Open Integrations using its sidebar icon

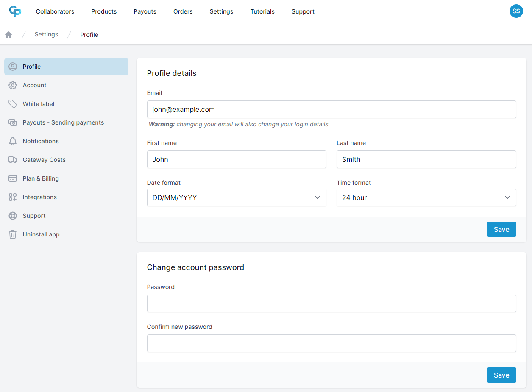tap(13, 197)
